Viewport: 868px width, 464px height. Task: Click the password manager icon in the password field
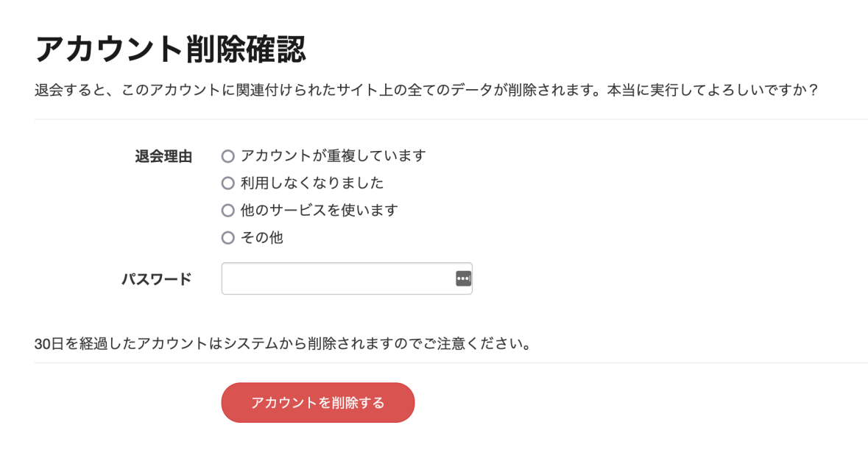(463, 278)
